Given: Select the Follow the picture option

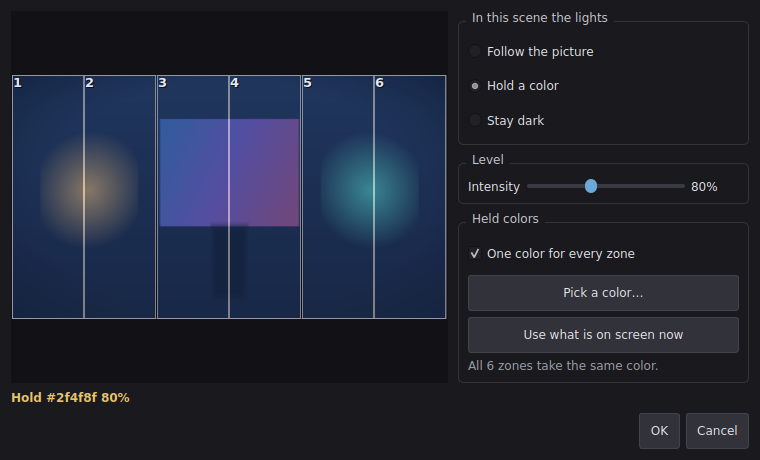Looking at the screenshot, I should [531, 51].
